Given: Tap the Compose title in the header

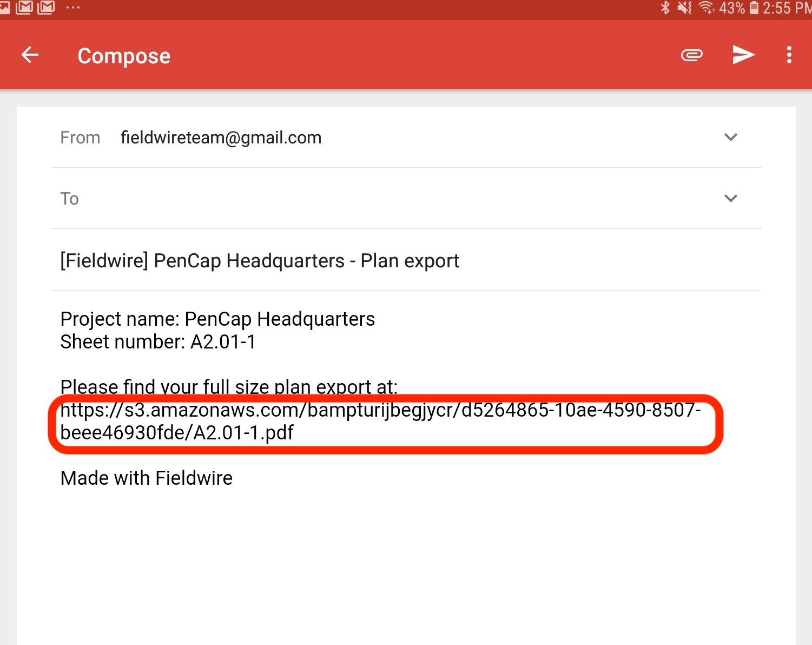Looking at the screenshot, I should (124, 55).
